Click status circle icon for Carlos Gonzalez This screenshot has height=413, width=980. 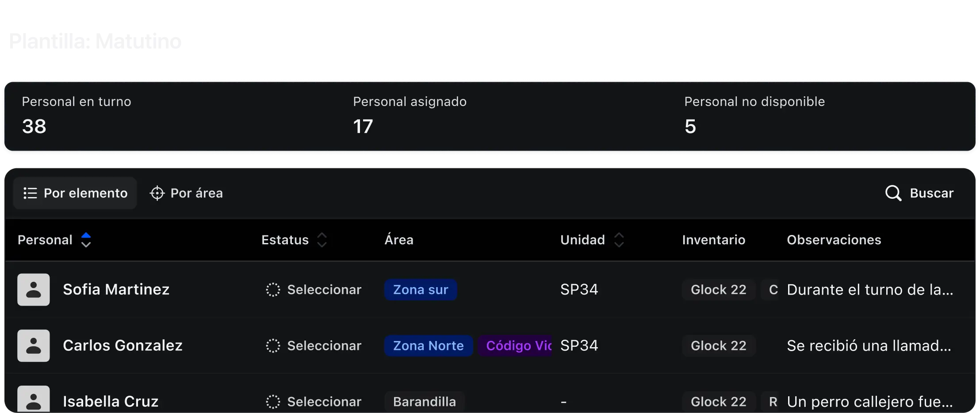(x=273, y=345)
